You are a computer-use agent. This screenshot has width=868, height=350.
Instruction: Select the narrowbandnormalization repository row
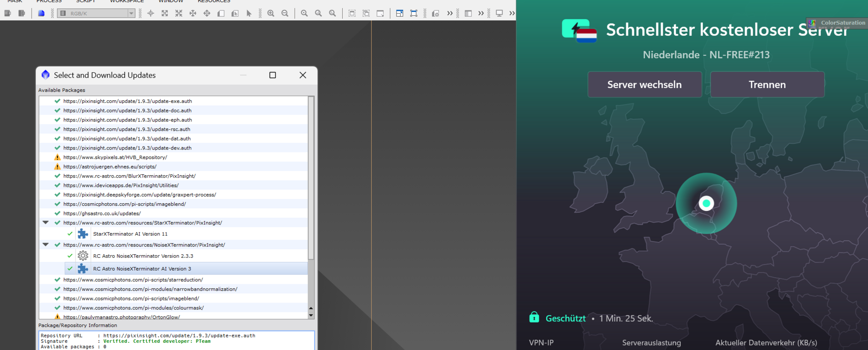(173, 289)
